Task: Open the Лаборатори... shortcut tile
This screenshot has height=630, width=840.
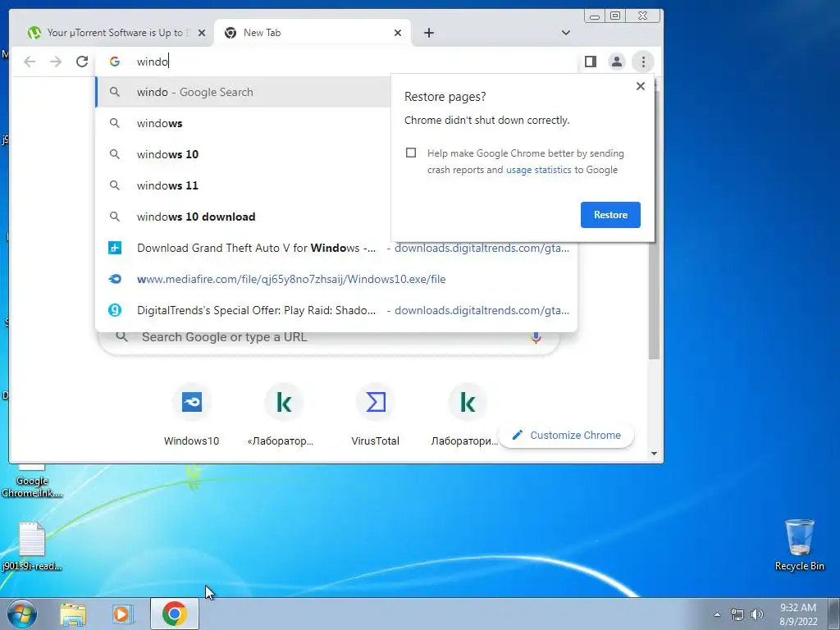Action: click(x=467, y=414)
